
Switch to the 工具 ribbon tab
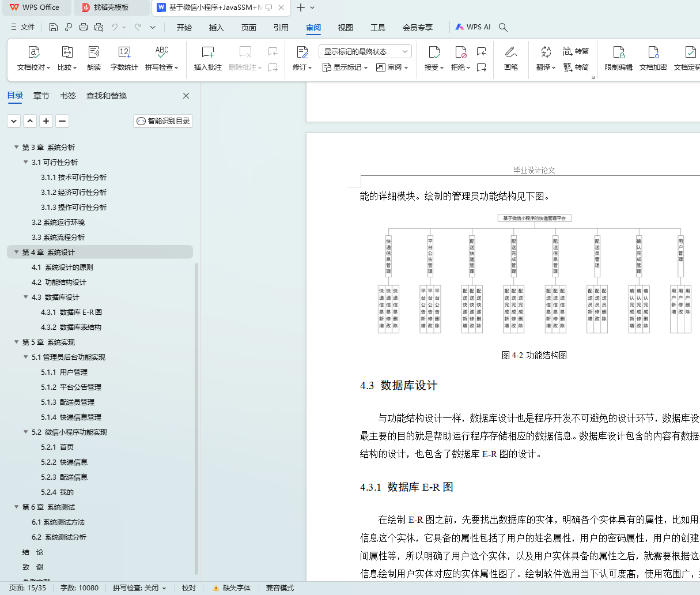(378, 27)
